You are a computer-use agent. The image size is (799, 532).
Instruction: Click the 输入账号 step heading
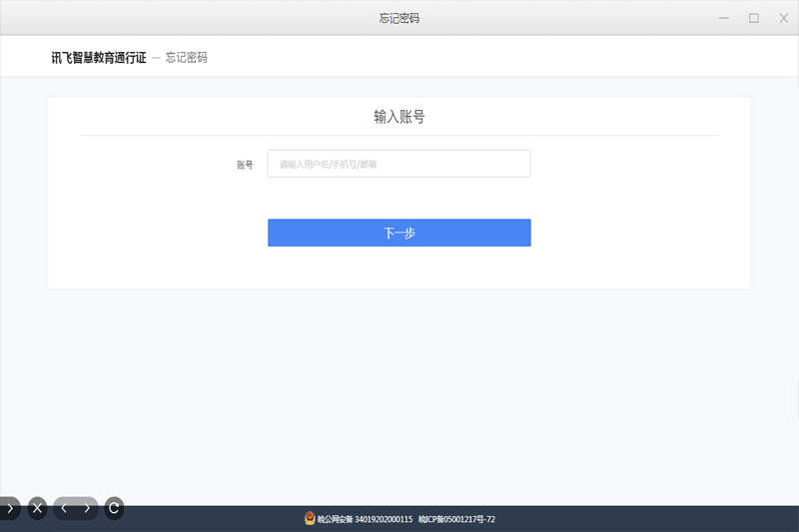coord(399,117)
